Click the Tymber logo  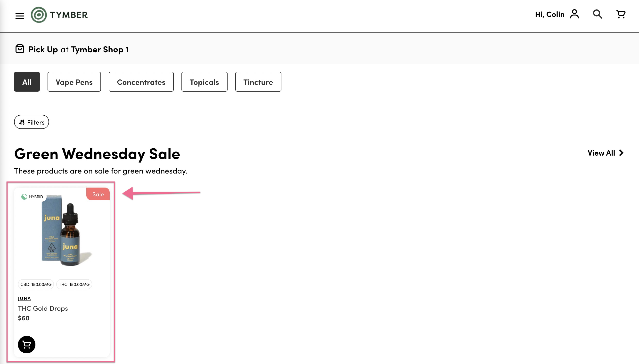point(59,15)
